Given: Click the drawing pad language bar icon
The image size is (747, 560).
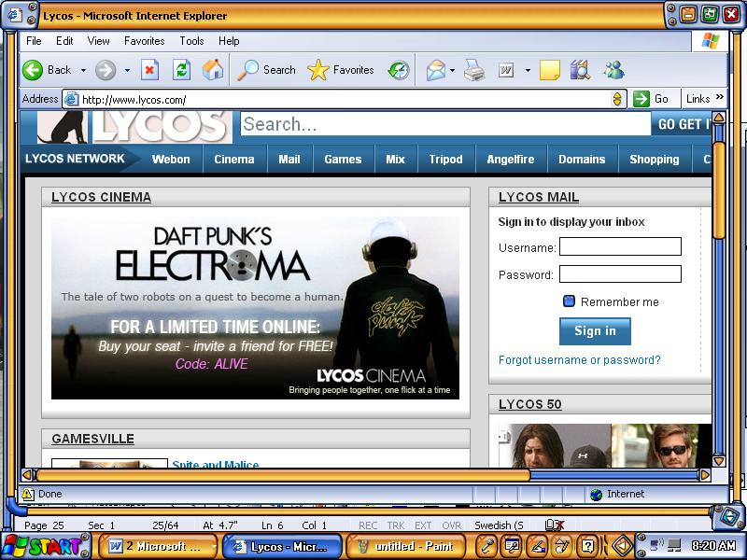Looking at the screenshot, I should pyautogui.click(x=563, y=546).
